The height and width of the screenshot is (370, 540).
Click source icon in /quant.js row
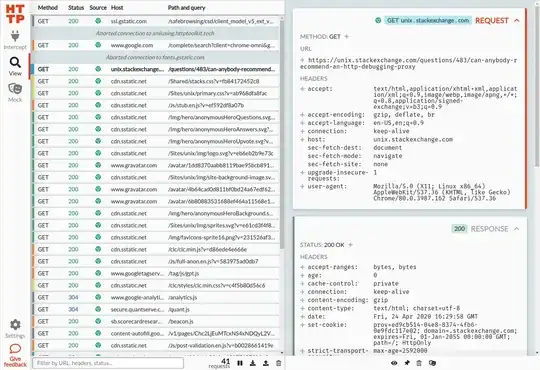click(x=98, y=309)
